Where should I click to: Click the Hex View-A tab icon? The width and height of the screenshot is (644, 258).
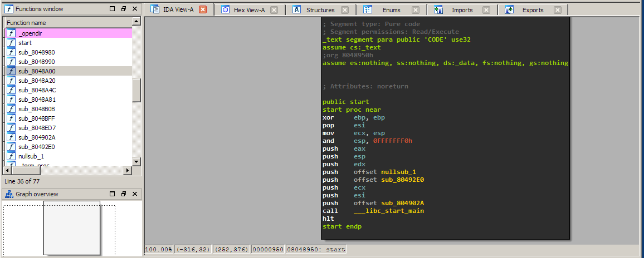point(225,10)
